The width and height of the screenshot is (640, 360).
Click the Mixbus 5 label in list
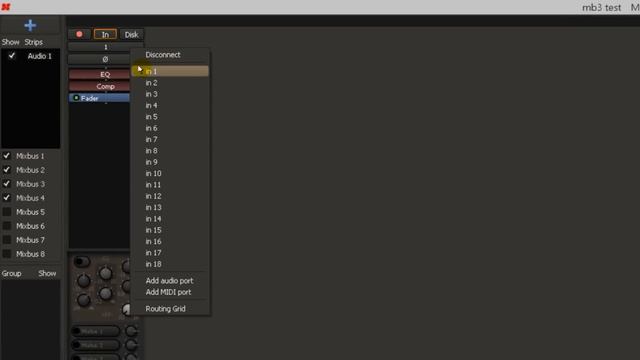click(30, 212)
